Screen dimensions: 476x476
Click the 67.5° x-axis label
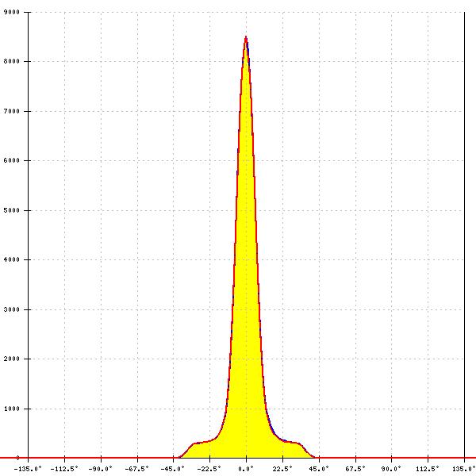pos(355,469)
